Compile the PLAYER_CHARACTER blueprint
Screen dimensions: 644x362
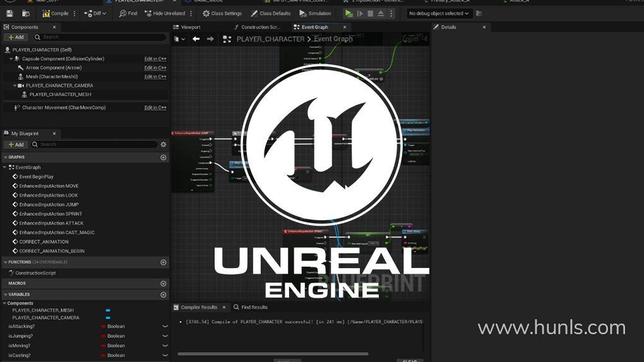[56, 13]
